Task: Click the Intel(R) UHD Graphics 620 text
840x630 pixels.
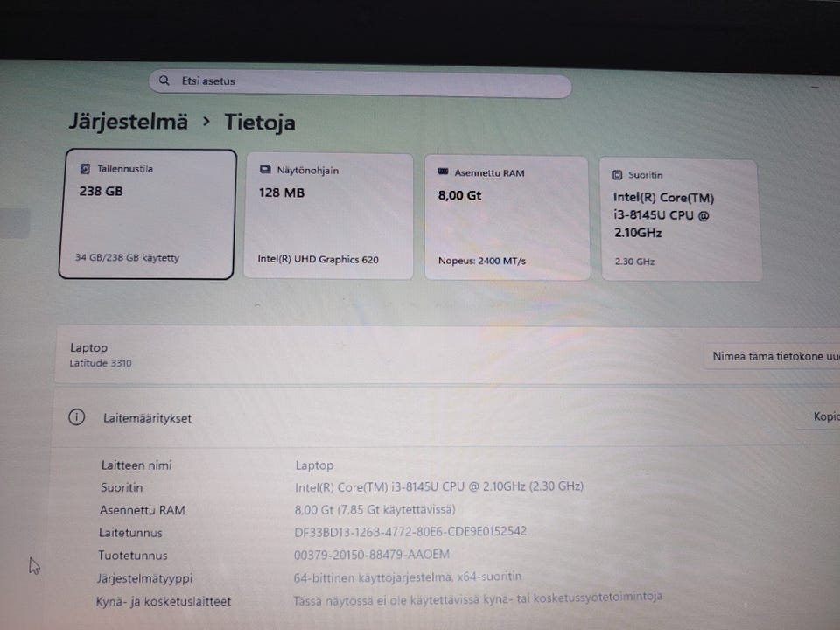Action: [x=318, y=259]
